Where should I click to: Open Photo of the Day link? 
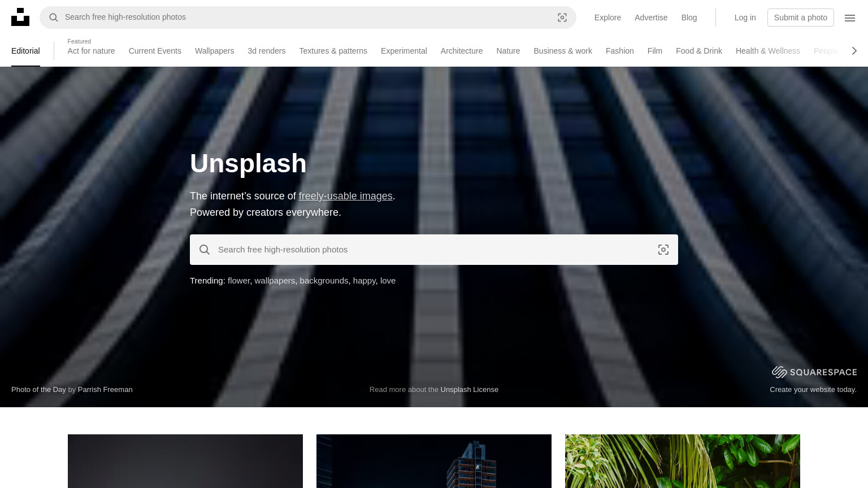38,390
